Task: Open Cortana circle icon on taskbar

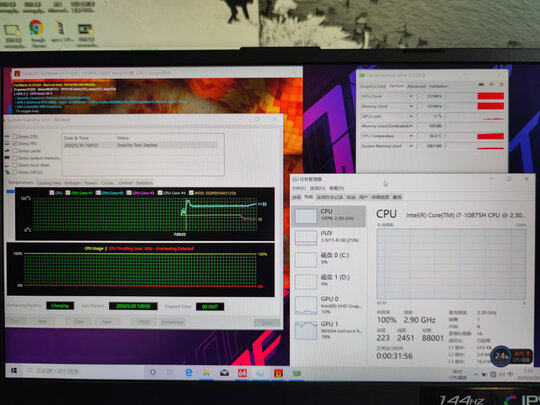Action: click(x=153, y=372)
